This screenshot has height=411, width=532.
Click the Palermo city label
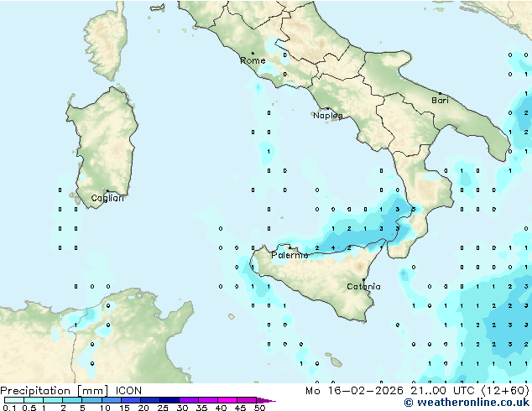tap(289, 255)
